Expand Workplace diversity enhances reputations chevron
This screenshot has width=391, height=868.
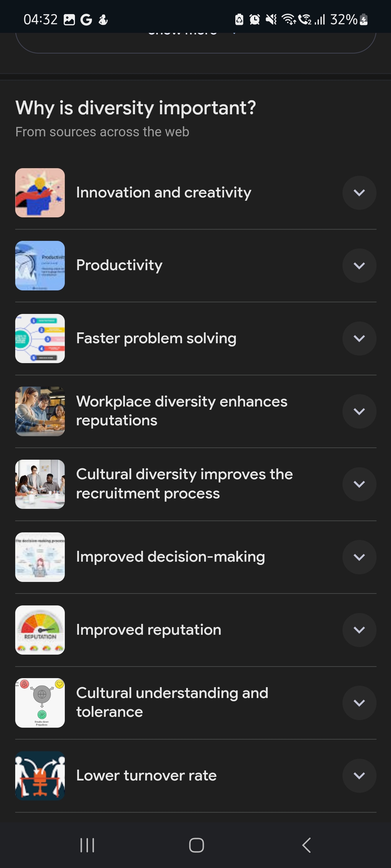(359, 411)
